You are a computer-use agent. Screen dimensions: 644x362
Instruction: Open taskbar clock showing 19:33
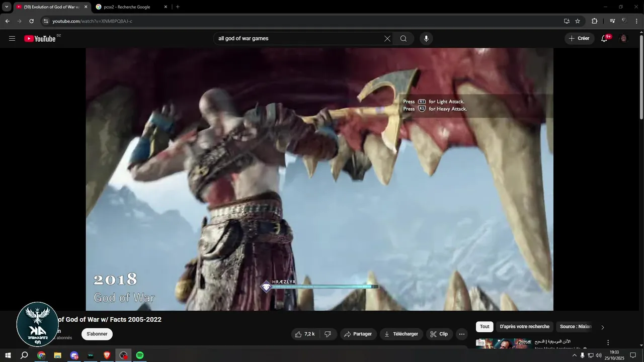[614, 355]
